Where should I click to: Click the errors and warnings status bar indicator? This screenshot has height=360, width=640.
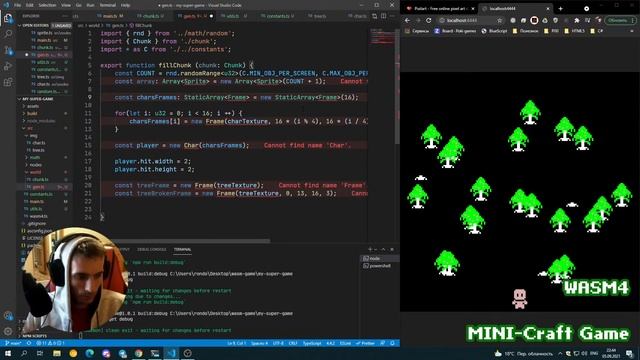pyautogui.click(x=51, y=343)
